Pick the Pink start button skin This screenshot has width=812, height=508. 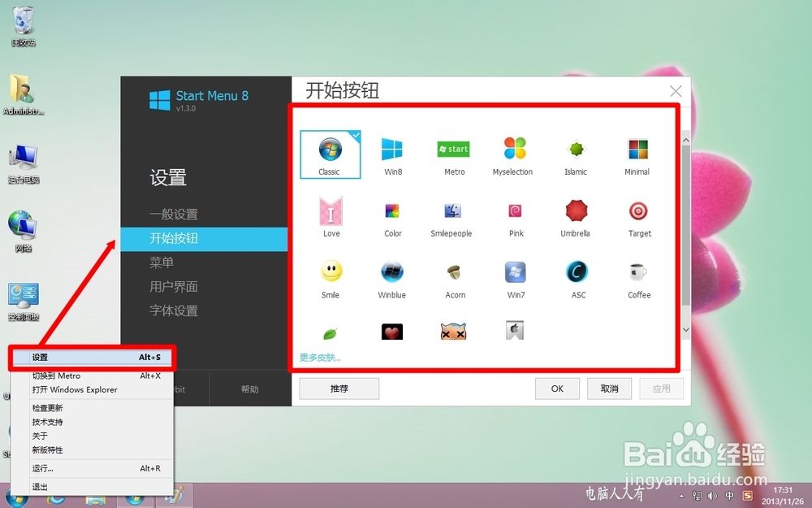pos(516,218)
